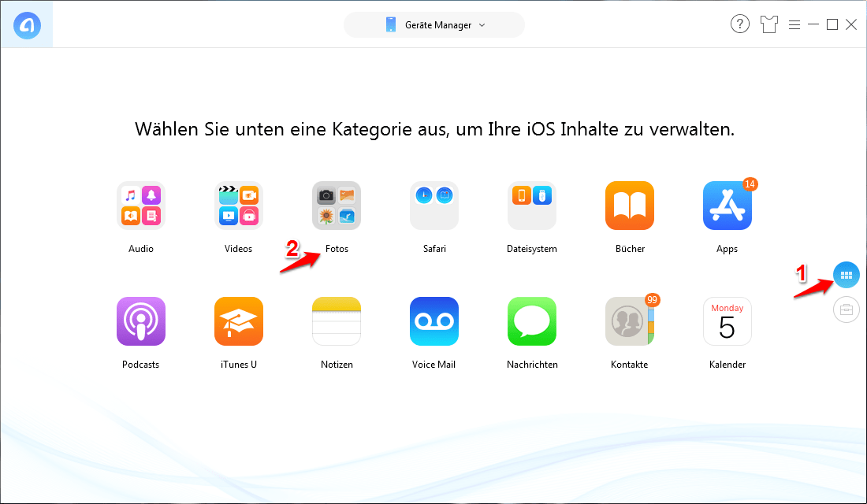This screenshot has height=504, width=867.
Task: Open the iTunes U category
Action: 238,321
